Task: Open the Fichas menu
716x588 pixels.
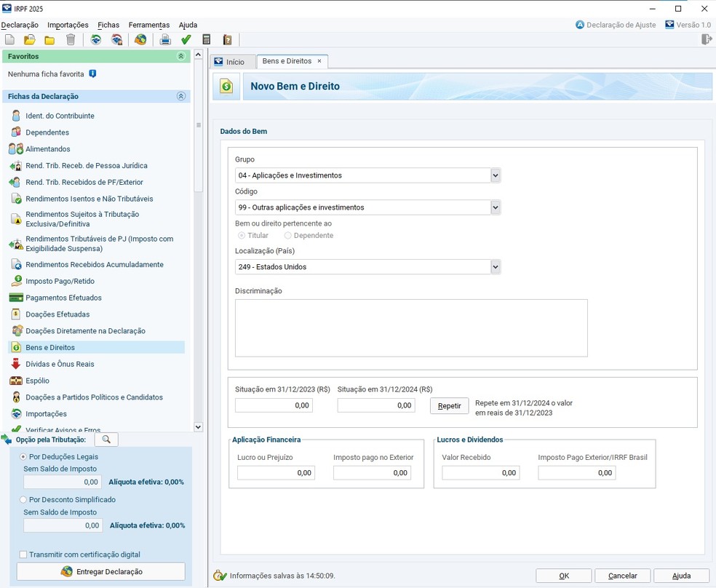Action: point(108,25)
